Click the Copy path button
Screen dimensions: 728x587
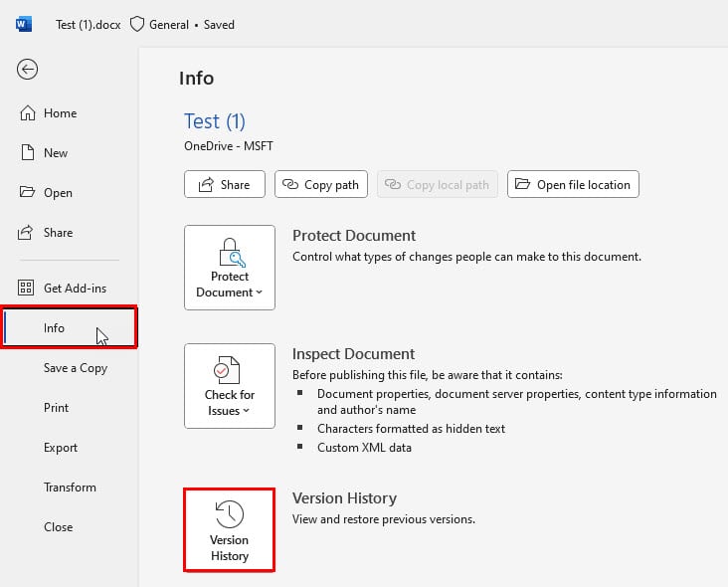(x=321, y=184)
